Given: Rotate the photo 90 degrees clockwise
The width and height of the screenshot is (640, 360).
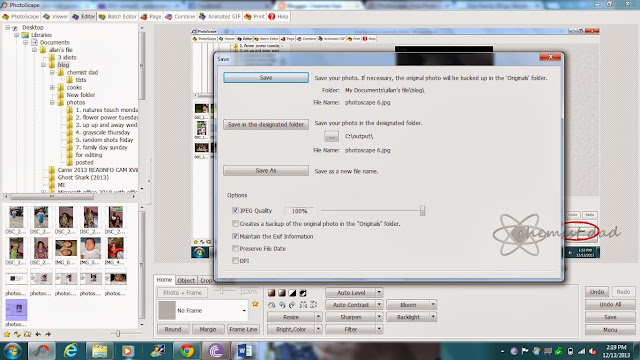Looking at the screenshot, I should 292,304.
